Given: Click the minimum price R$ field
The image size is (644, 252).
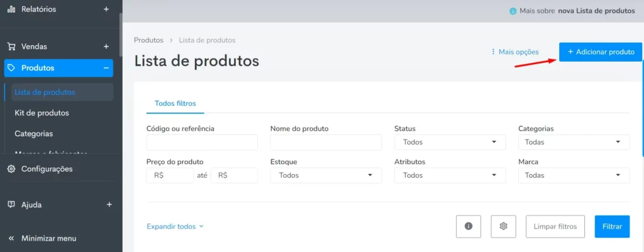Looking at the screenshot, I should click(x=170, y=175).
